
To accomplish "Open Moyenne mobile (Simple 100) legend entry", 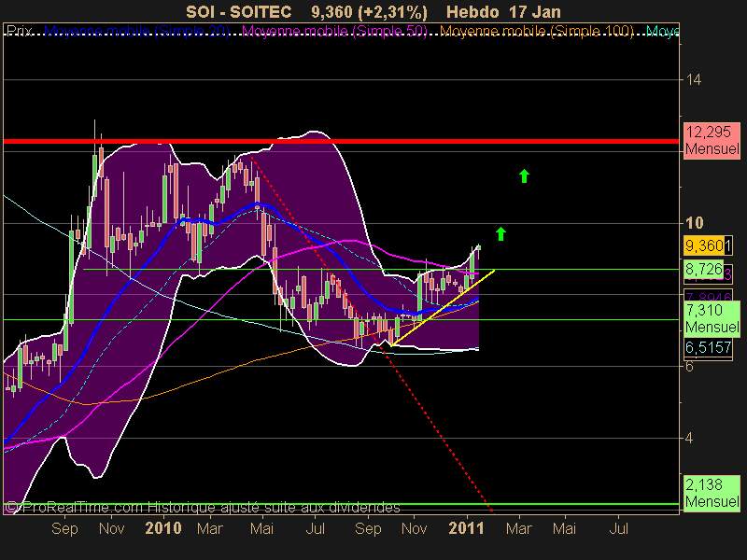I will point(536,32).
